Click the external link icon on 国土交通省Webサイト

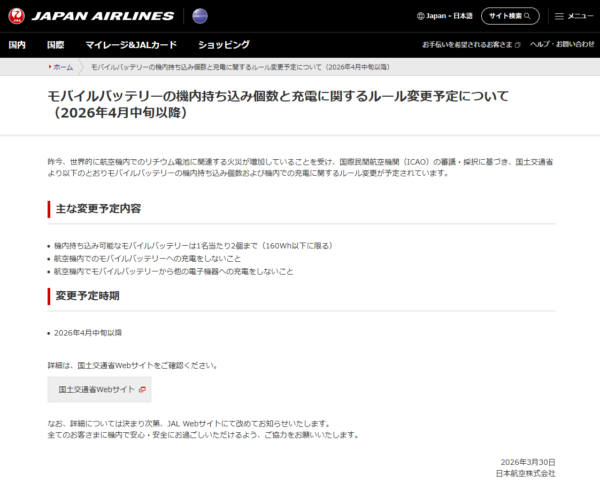tap(143, 389)
